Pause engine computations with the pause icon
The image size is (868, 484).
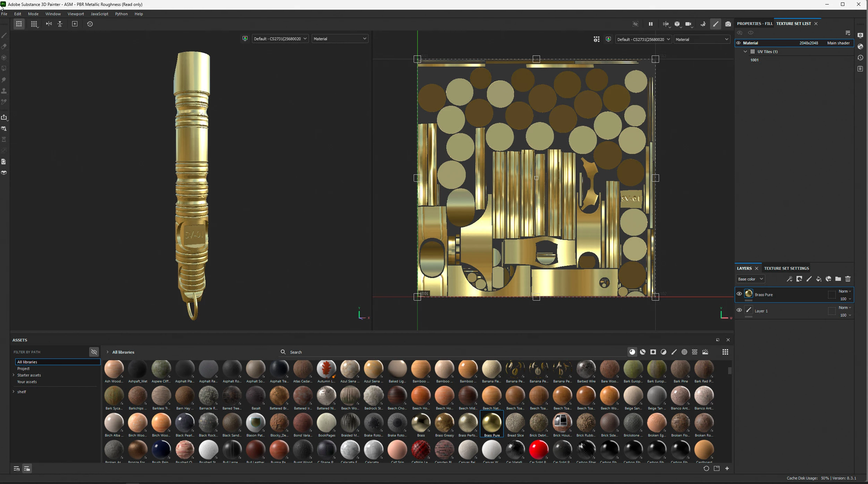[650, 24]
